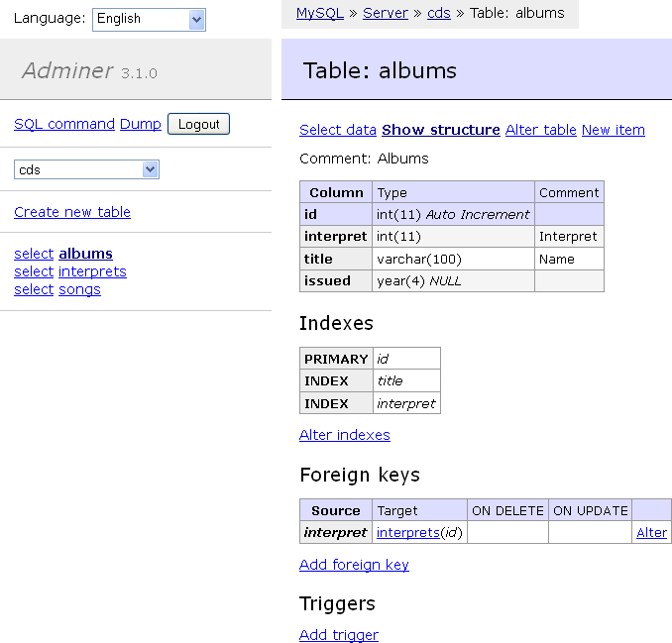Open the Dump link
This screenshot has width=672, height=643.
pos(140,124)
